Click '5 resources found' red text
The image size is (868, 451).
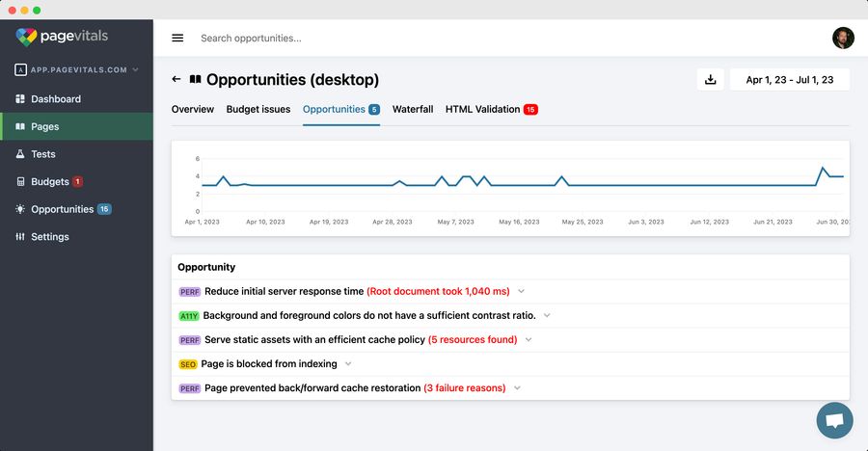point(473,340)
